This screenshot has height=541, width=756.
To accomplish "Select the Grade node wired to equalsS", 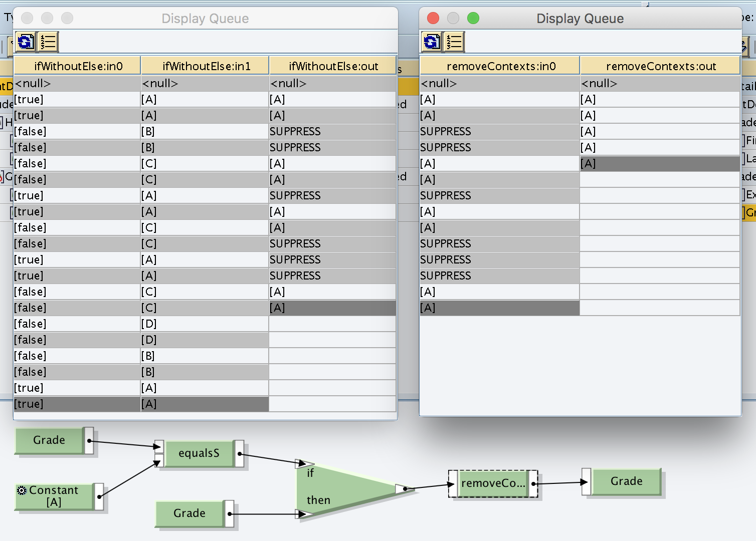I will [x=49, y=440].
